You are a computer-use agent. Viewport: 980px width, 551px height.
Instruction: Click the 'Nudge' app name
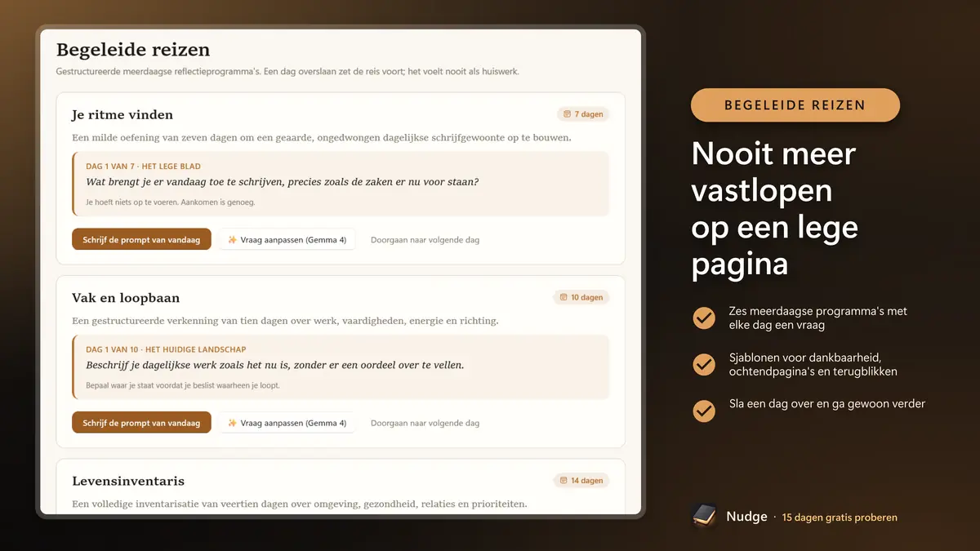tap(746, 517)
